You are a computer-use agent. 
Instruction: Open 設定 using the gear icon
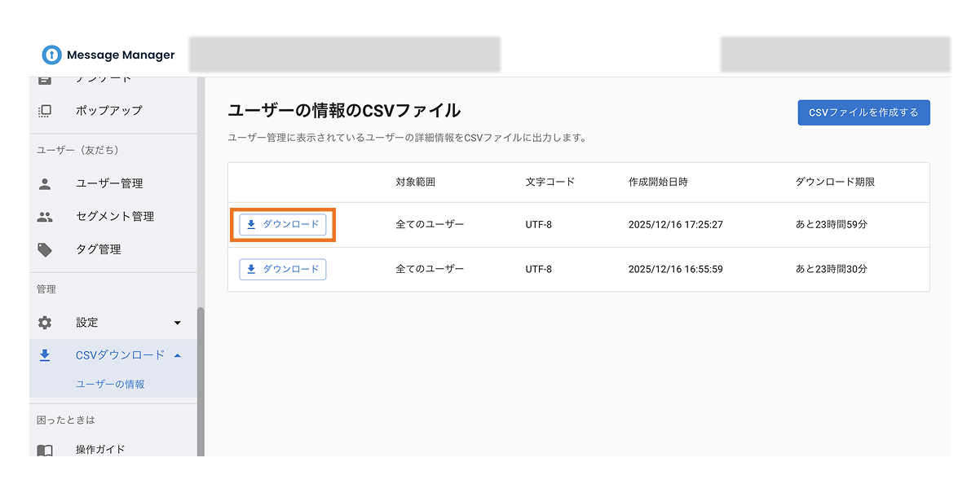[x=46, y=322]
